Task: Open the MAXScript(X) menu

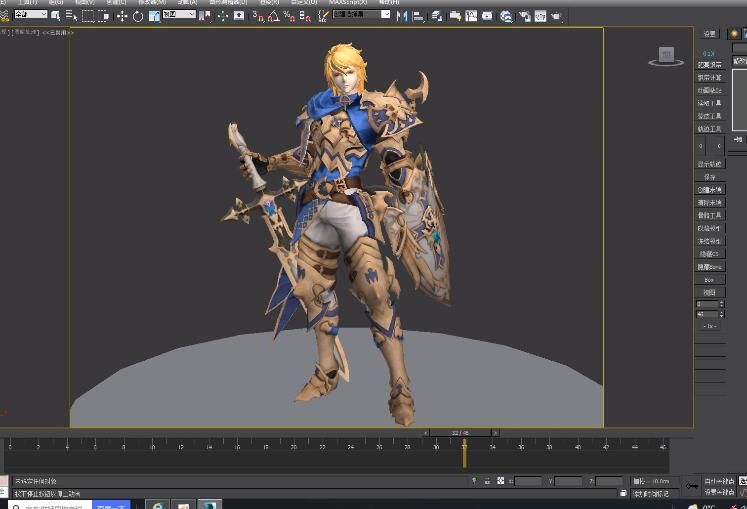Action: [x=348, y=2]
